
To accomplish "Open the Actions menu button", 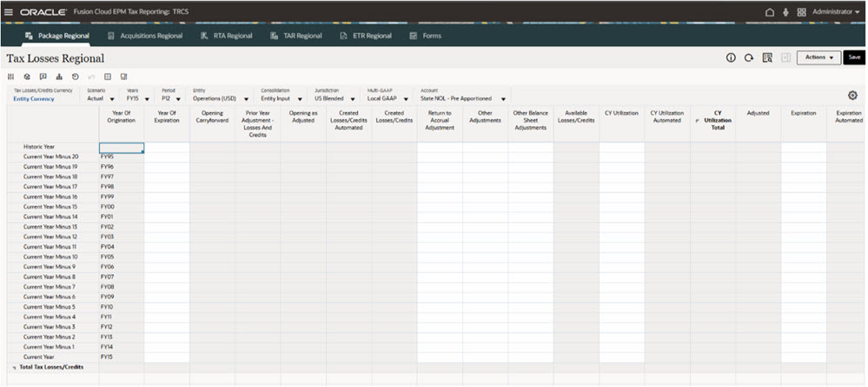I will (818, 57).
